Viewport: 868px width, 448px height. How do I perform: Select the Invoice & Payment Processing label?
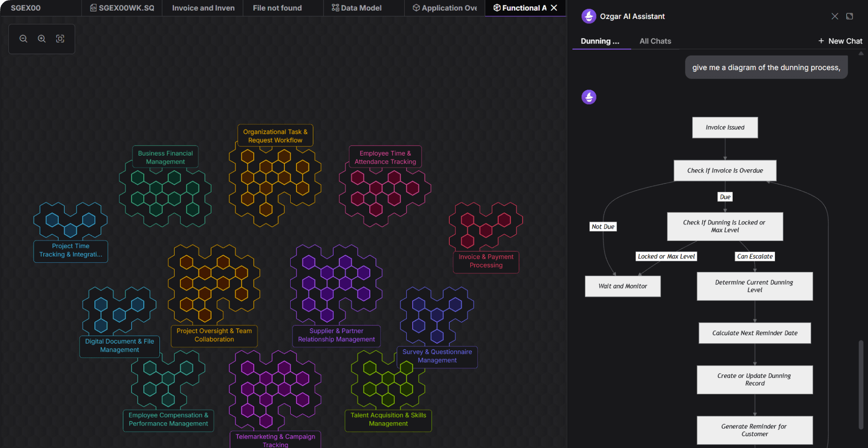coord(486,261)
